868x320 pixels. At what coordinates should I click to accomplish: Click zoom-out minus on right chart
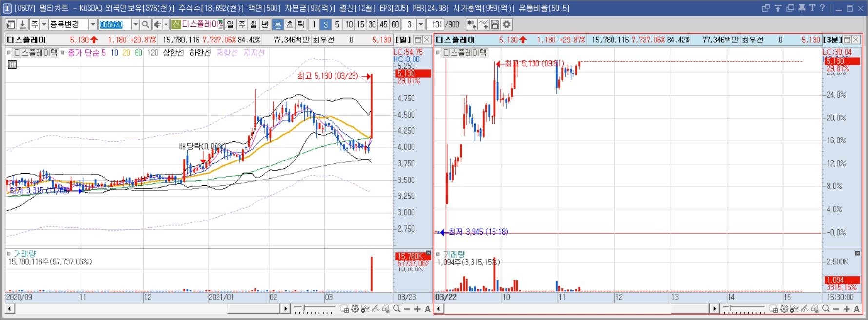pyautogui.click(x=836, y=309)
